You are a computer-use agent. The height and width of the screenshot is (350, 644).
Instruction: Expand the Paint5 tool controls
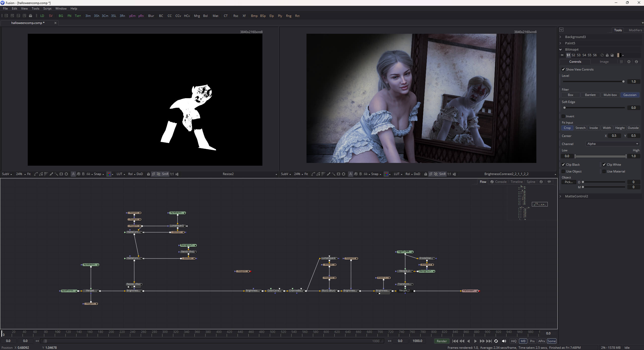561,43
